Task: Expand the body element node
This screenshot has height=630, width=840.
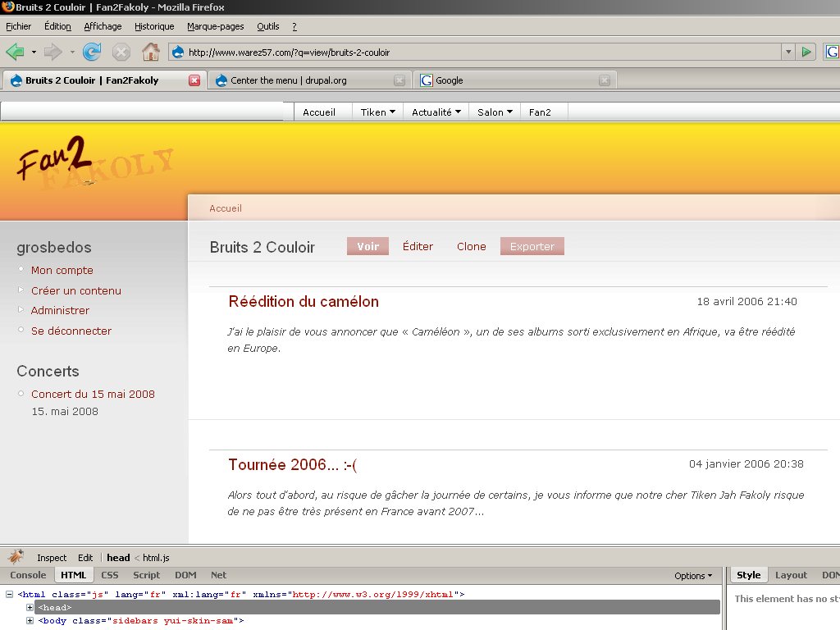Action: tap(30, 621)
